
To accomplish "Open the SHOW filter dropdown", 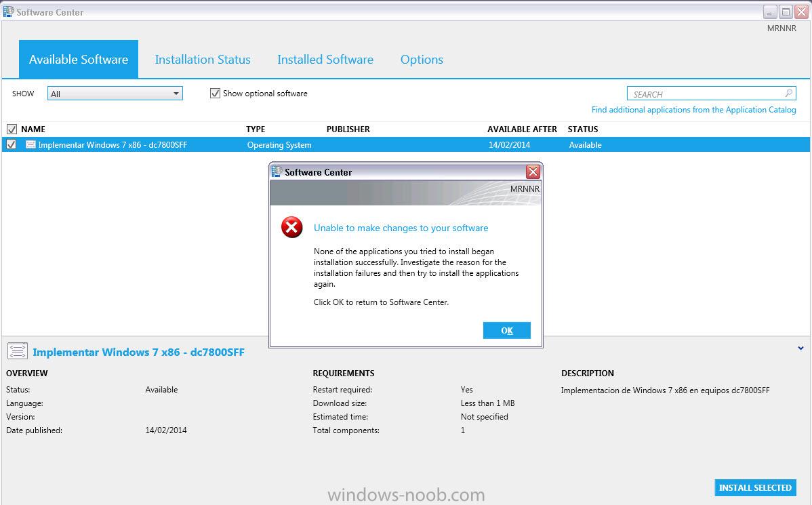I will pos(115,94).
